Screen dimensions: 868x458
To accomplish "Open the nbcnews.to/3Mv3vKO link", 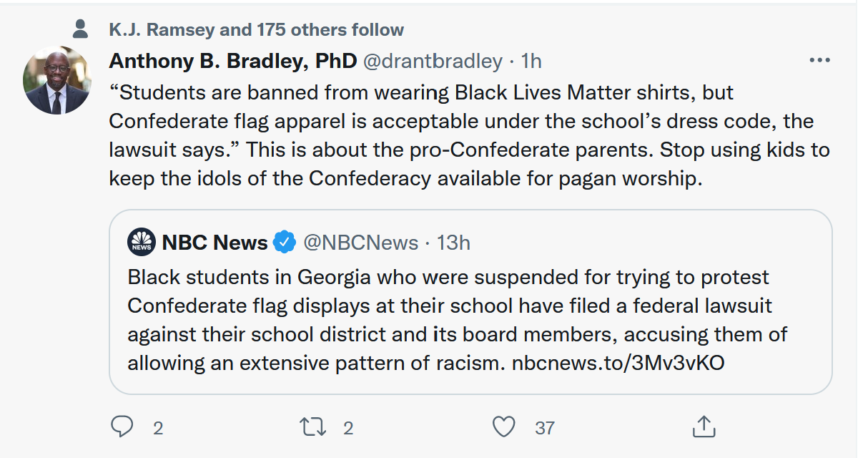I will [618, 363].
